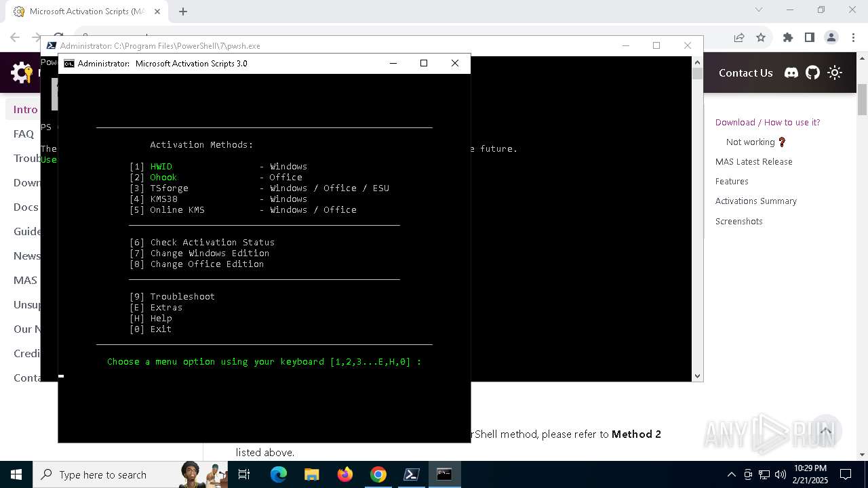Click the web page vertical scrollbar thumb

[x=863, y=100]
